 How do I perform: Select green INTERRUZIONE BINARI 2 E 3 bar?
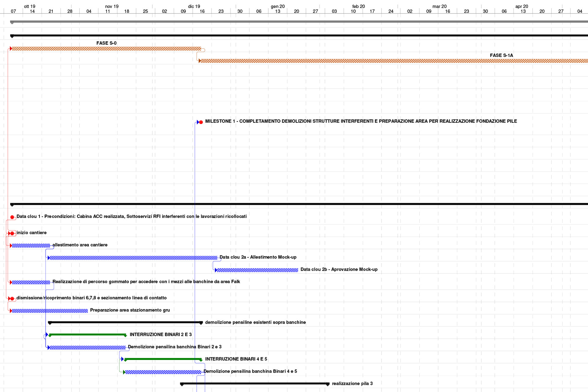point(88,335)
